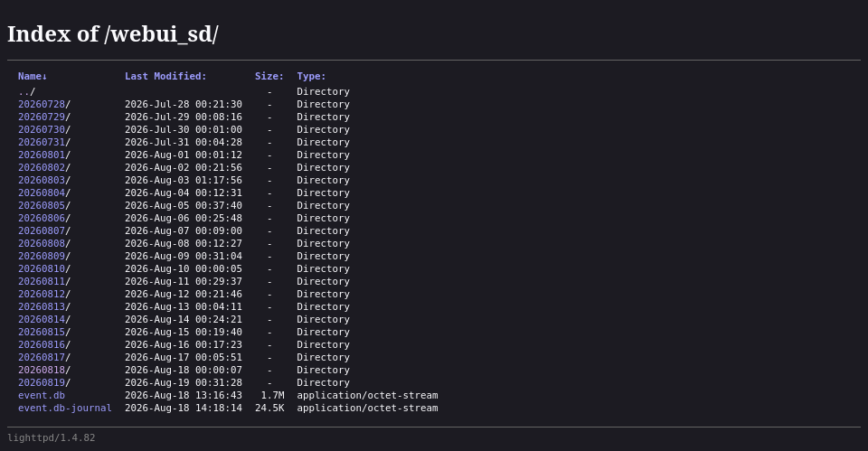Sort listing by Name column header

coord(33,76)
